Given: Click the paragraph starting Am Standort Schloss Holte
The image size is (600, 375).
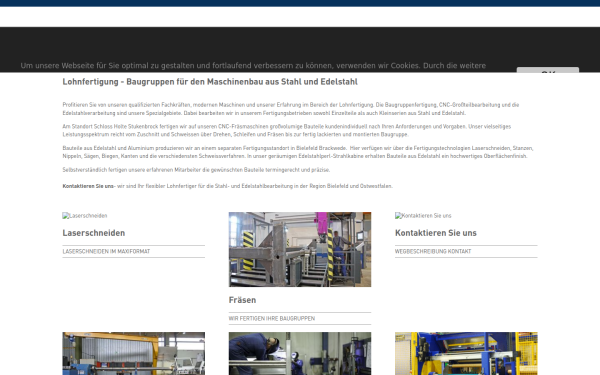Looking at the screenshot, I should [287, 130].
